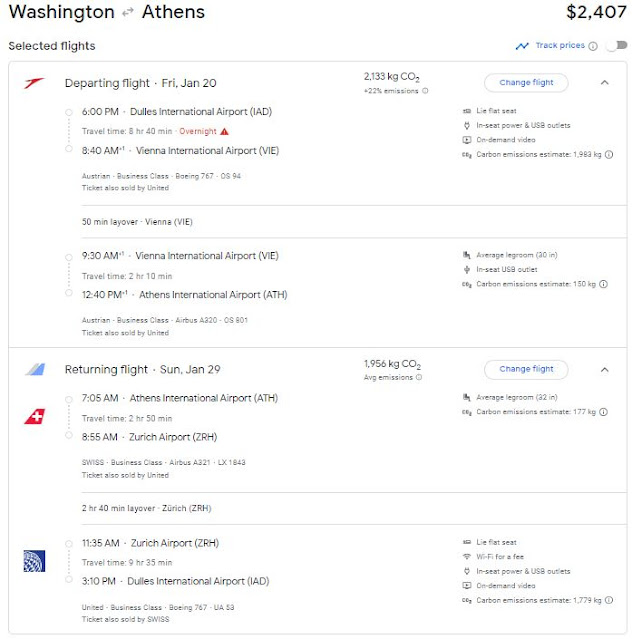Click the Track prices label
Image resolution: width=632 pixels, height=639 pixels.
tap(560, 46)
